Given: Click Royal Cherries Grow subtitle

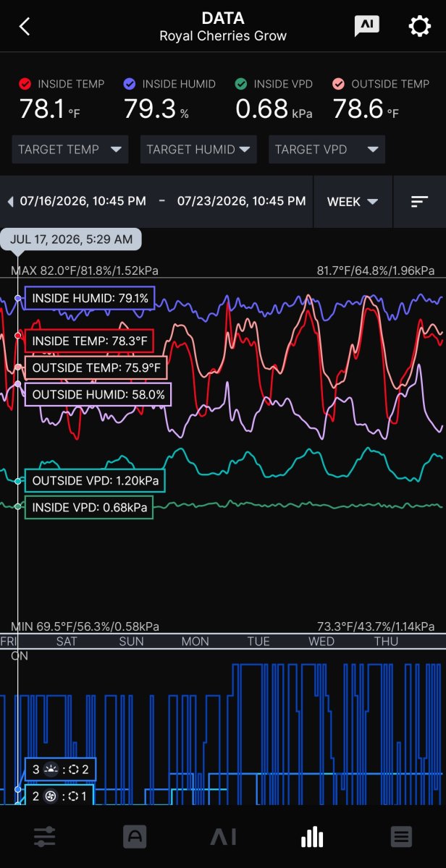Looking at the screenshot, I should (x=223, y=35).
